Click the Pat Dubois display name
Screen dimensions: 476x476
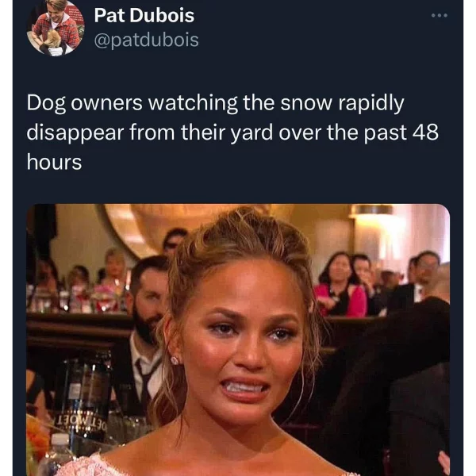(x=144, y=15)
